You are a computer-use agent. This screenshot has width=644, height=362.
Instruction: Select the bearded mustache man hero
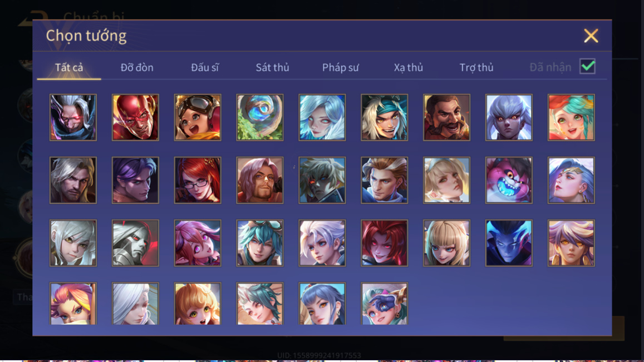[x=446, y=117]
